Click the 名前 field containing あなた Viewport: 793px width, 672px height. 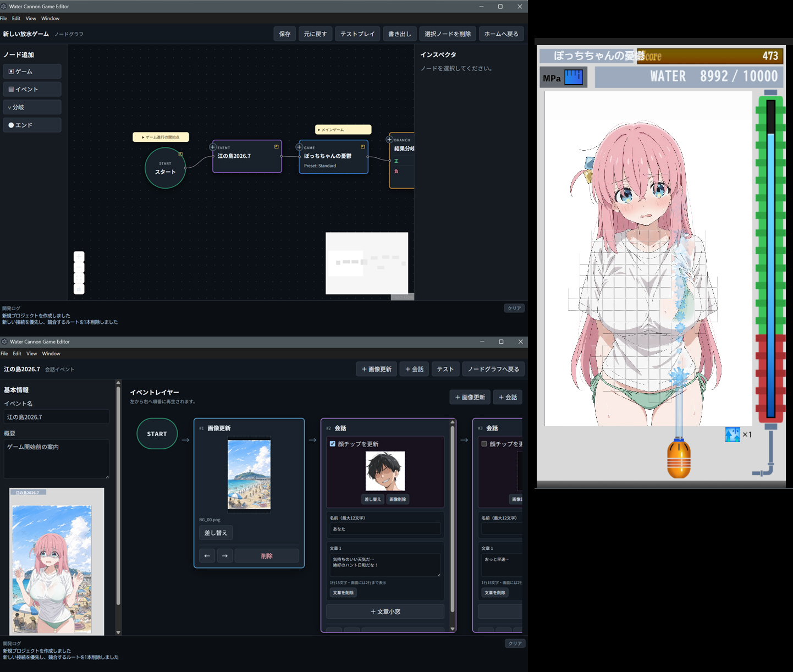386,529
